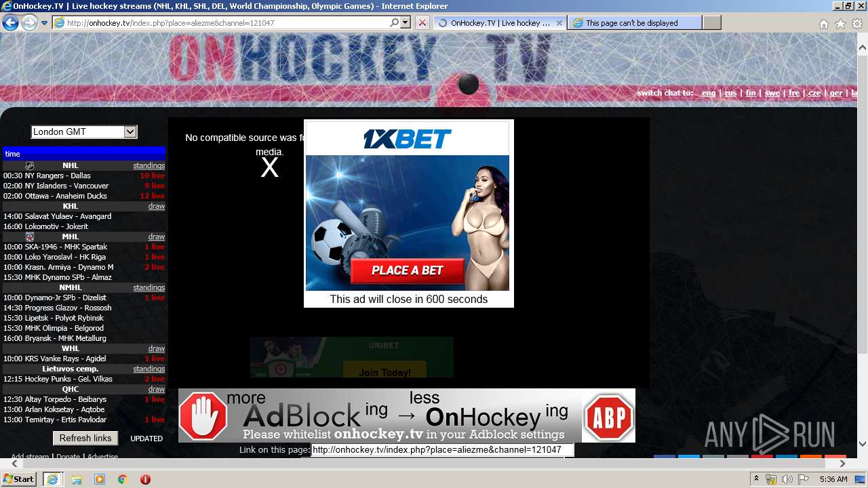868x488 pixels.
Task: Open KHL draw link
Action: 157,206
